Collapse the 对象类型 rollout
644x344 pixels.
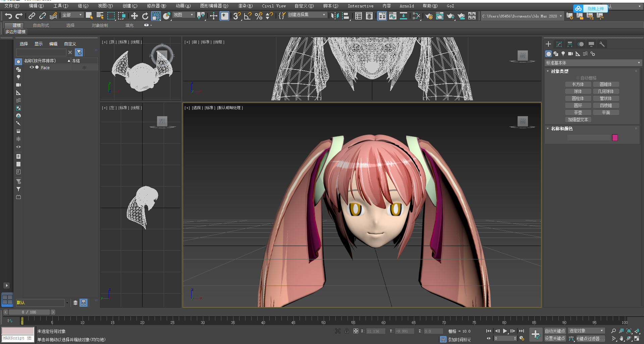559,71
